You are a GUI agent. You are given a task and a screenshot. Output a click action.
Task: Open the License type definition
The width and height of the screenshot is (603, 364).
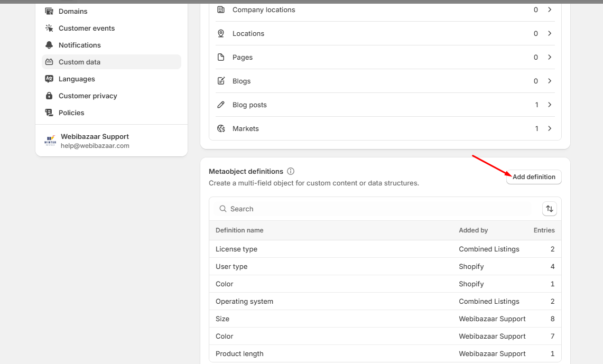236,249
